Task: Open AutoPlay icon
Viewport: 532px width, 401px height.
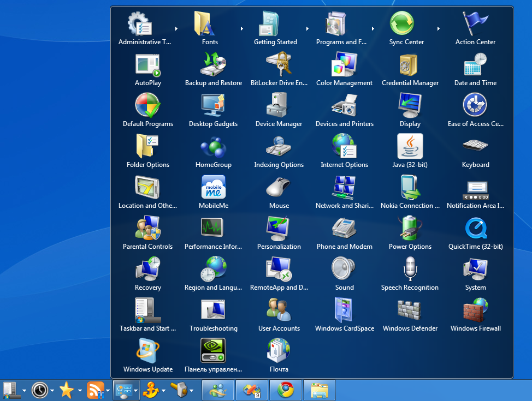Action: click(x=147, y=65)
